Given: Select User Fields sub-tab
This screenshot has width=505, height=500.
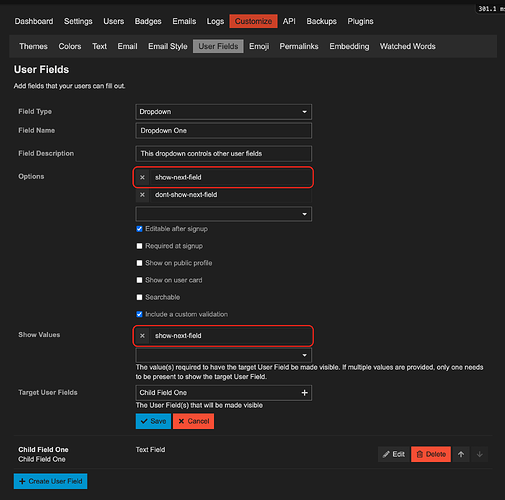Looking at the screenshot, I should pyautogui.click(x=218, y=46).
